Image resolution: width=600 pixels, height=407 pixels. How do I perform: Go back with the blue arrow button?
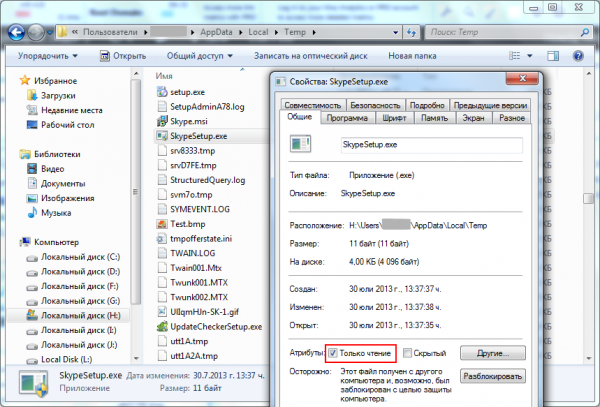[16, 33]
